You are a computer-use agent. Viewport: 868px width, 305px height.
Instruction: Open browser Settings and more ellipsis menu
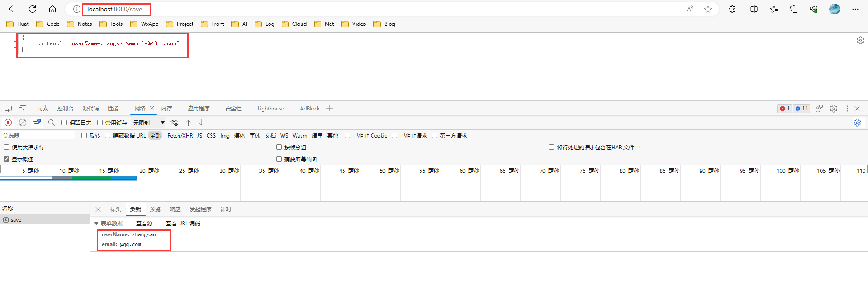[855, 9]
